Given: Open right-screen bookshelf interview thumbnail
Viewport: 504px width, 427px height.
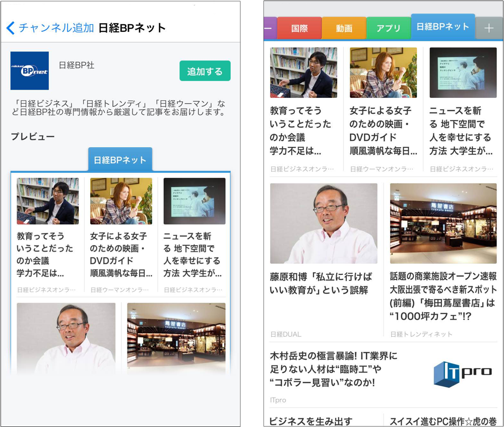Looking at the screenshot, I should [303, 73].
